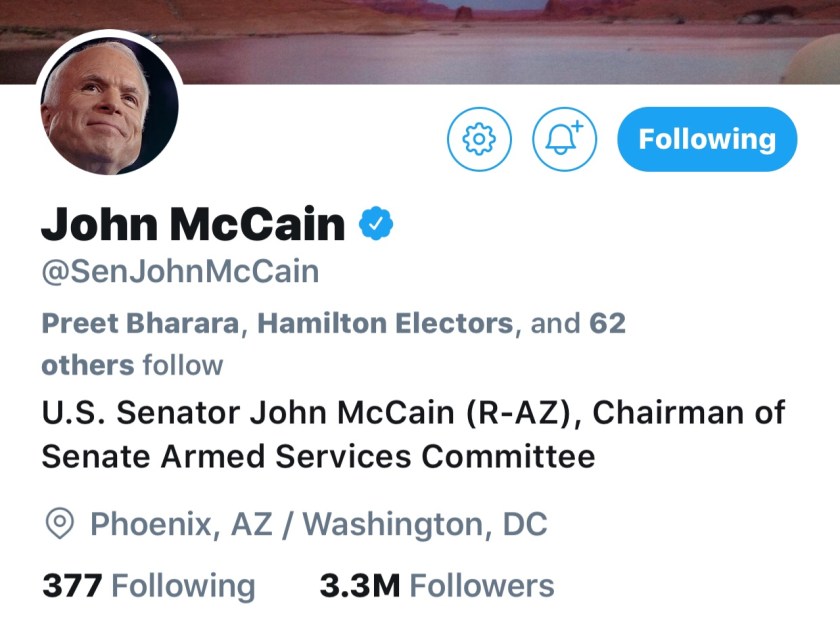View the 377 Following list
840x633 pixels.
point(148,585)
